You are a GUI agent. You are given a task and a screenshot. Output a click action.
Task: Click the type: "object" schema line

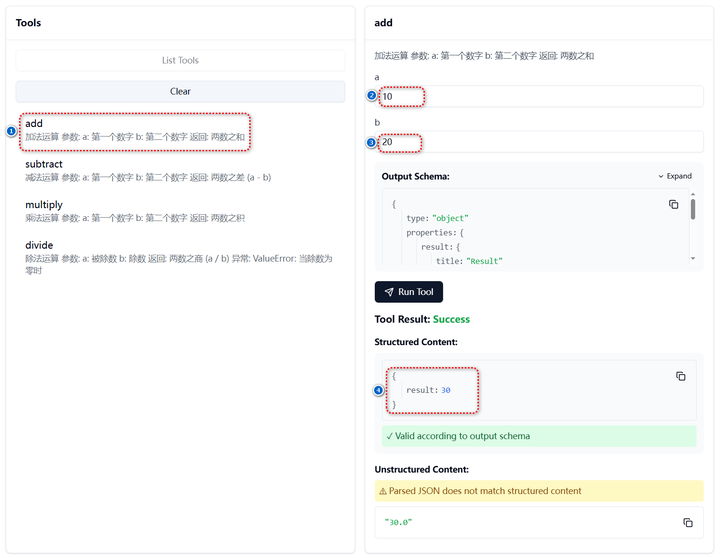click(x=437, y=218)
